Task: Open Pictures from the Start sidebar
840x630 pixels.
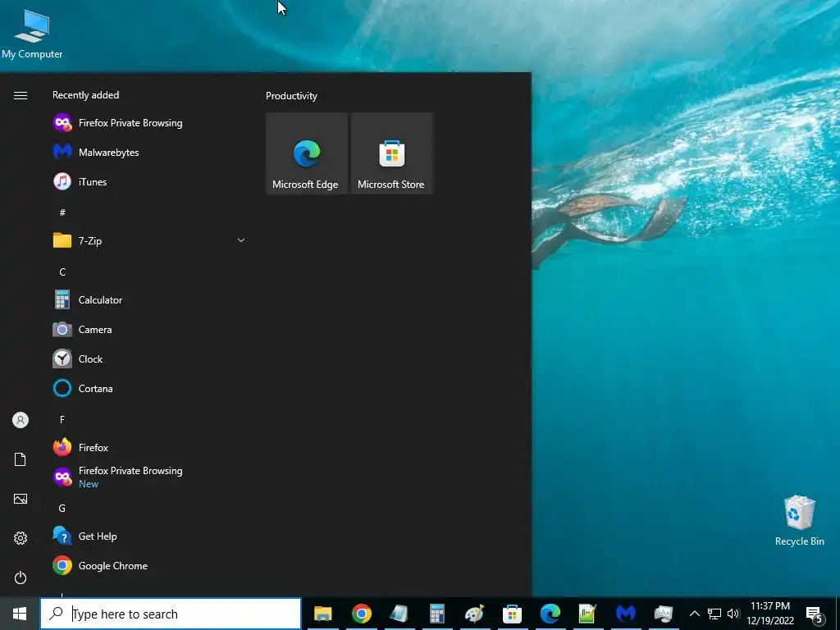Action: click(x=21, y=499)
